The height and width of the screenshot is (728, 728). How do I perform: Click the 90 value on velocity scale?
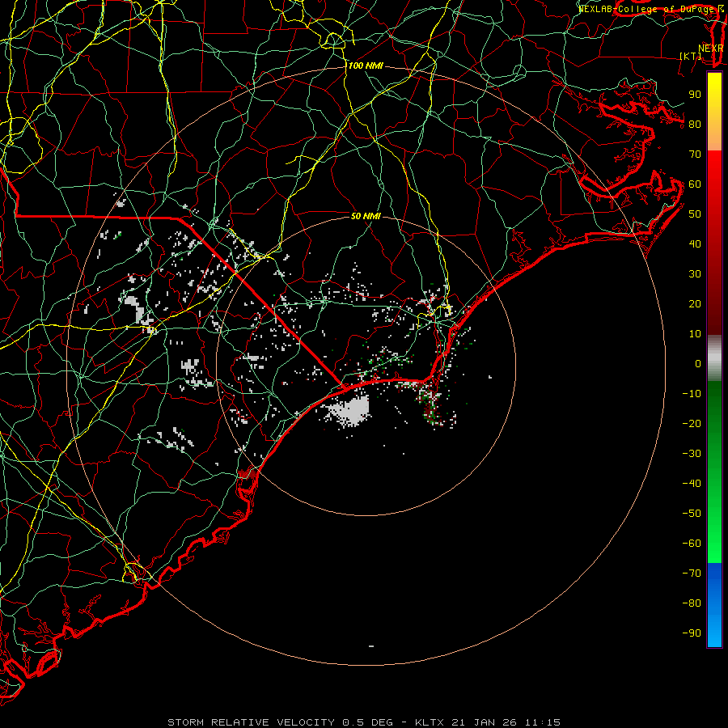(695, 95)
